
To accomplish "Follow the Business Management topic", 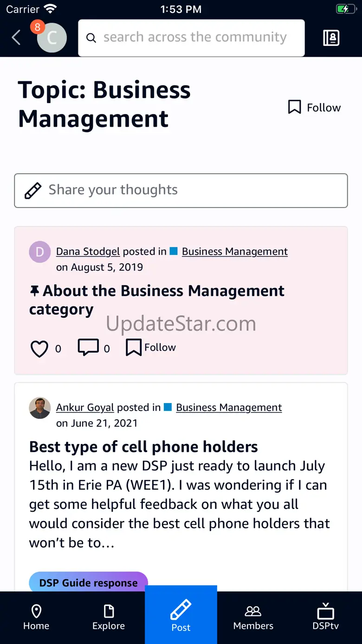I will [x=315, y=107].
